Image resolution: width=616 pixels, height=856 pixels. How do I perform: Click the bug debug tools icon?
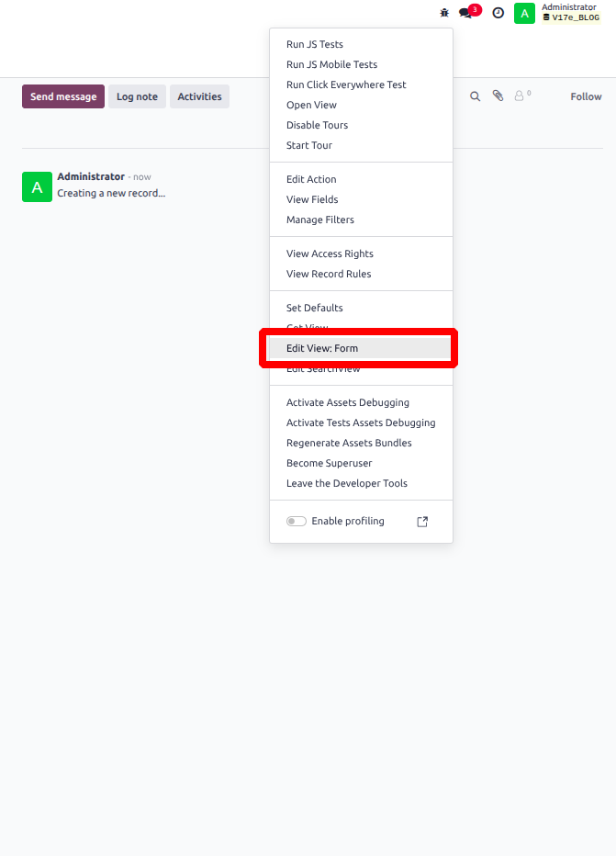click(444, 13)
